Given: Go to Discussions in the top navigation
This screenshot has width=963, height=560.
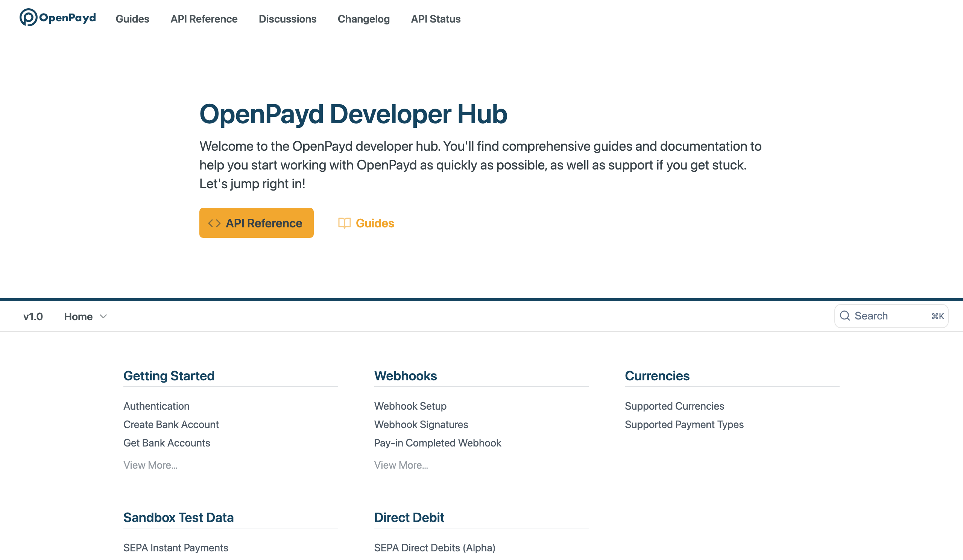Looking at the screenshot, I should tap(288, 19).
